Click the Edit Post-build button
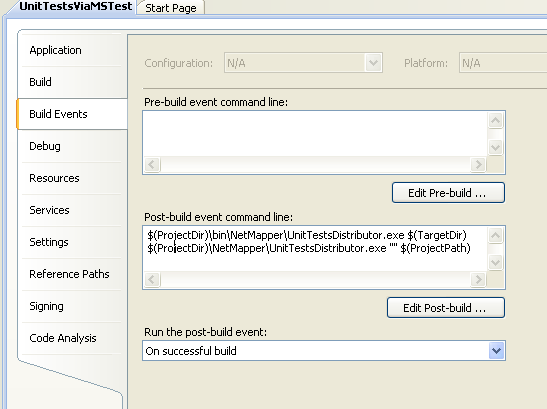The image size is (547, 409). click(x=446, y=308)
